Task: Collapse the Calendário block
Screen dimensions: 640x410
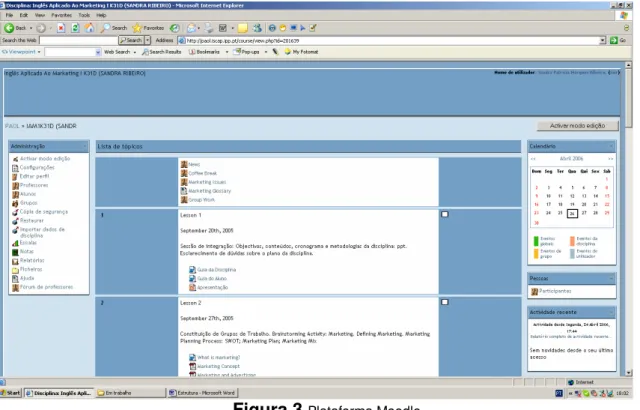Action: point(611,146)
